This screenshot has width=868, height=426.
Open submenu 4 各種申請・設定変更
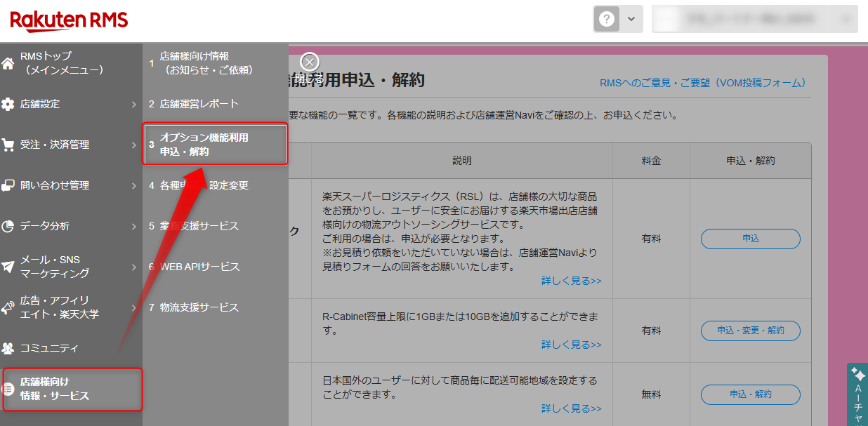click(215, 185)
